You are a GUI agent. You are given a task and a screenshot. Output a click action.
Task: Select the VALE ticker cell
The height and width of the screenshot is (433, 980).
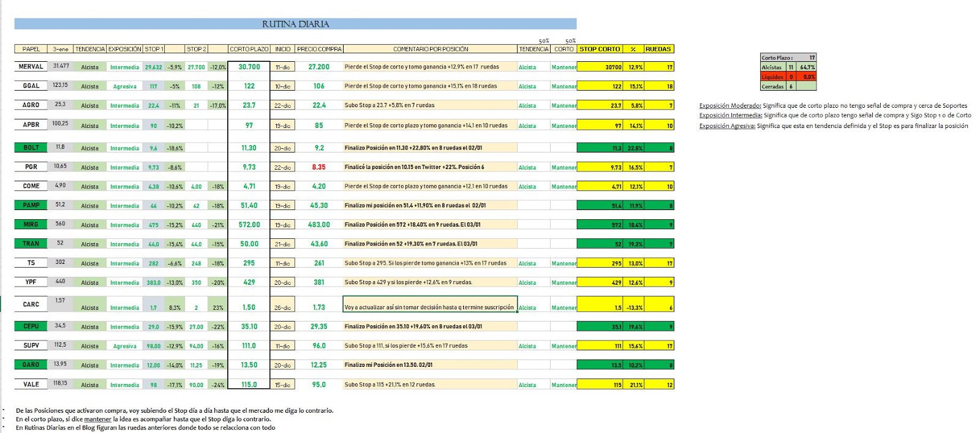click(x=31, y=384)
